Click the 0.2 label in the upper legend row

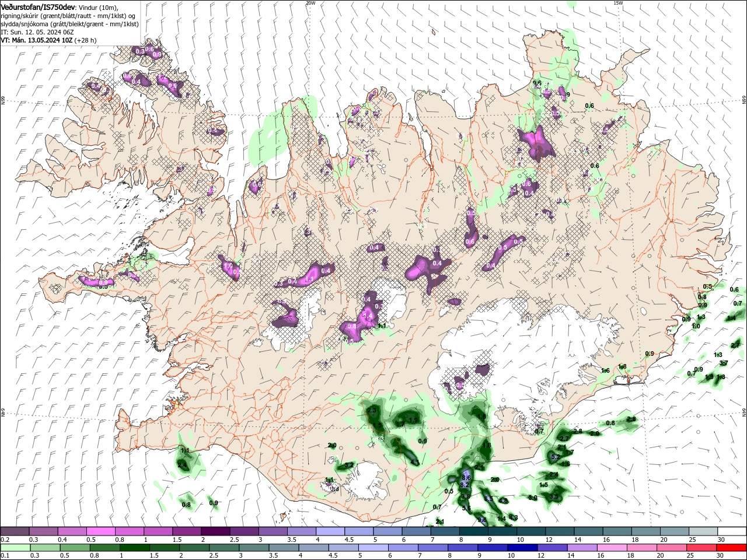(x=5, y=540)
